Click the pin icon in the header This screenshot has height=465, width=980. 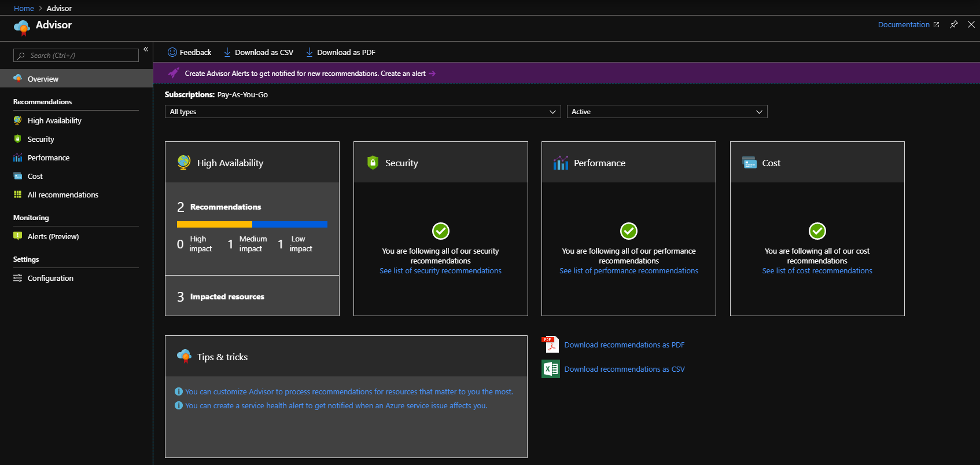point(954,24)
